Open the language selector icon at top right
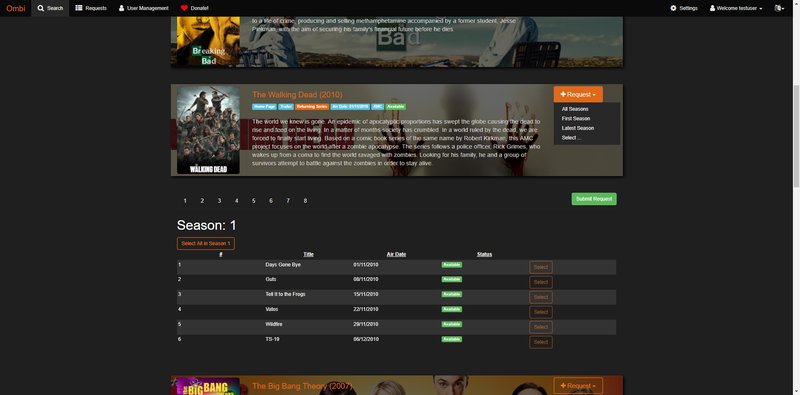800x395 pixels. [779, 8]
